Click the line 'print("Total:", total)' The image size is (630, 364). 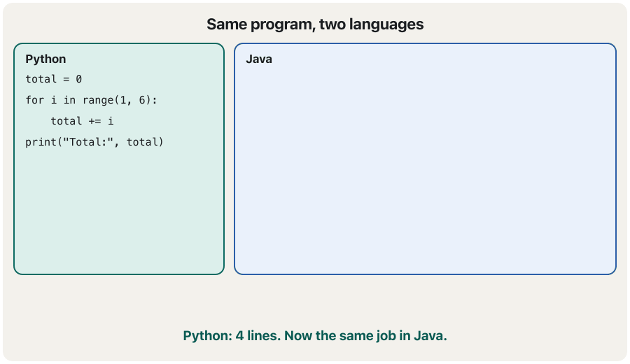pos(94,142)
